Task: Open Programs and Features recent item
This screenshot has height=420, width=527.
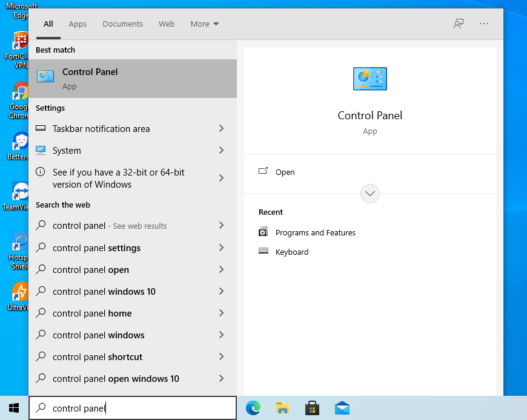Action: [x=315, y=232]
